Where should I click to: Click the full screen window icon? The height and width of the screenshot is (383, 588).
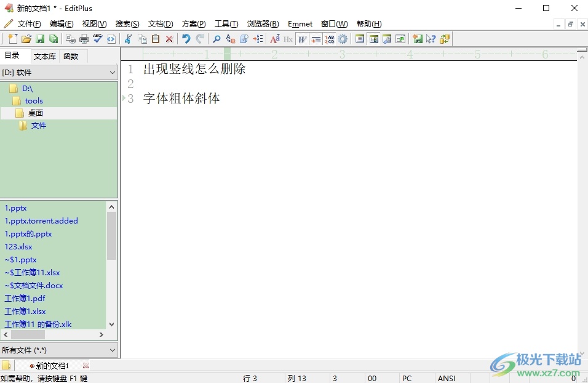point(400,39)
